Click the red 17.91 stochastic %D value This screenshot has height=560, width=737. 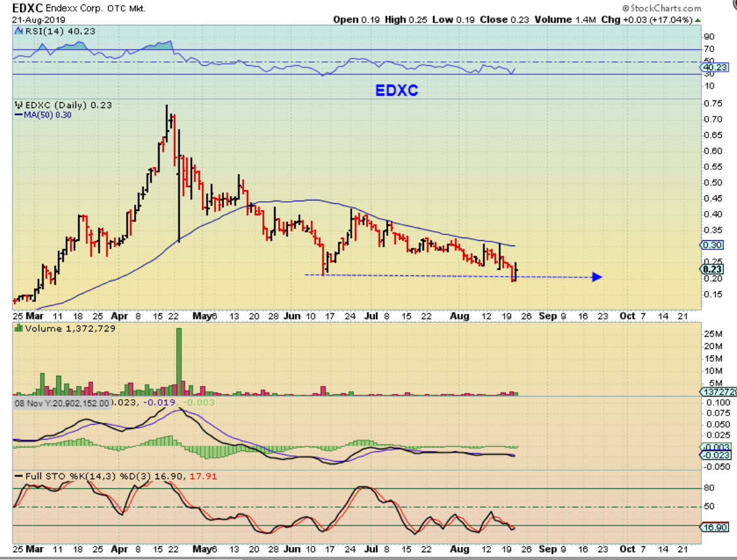203,476
